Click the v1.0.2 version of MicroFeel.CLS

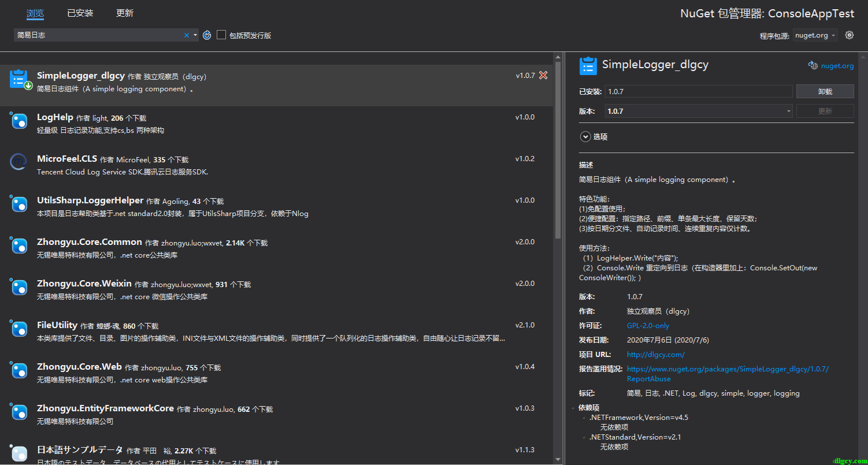click(525, 159)
